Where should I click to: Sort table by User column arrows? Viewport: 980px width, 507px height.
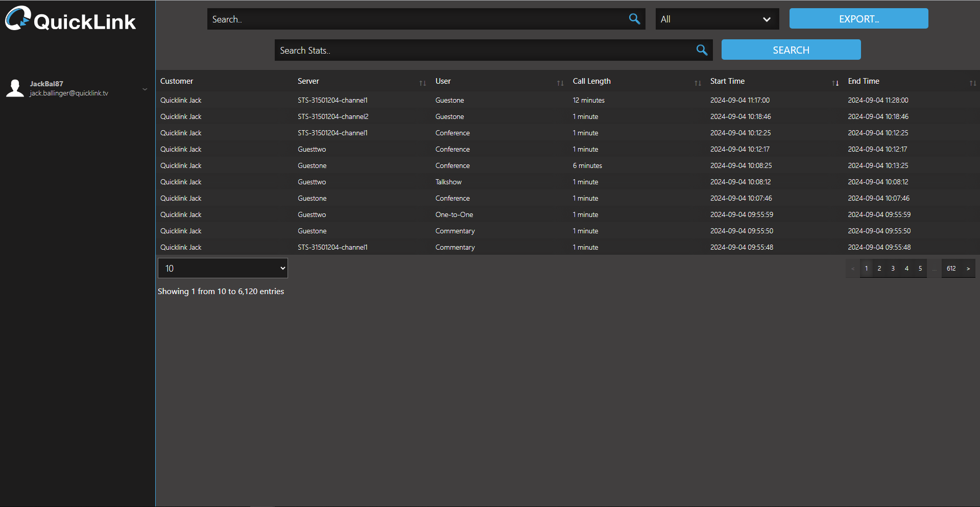(x=560, y=83)
